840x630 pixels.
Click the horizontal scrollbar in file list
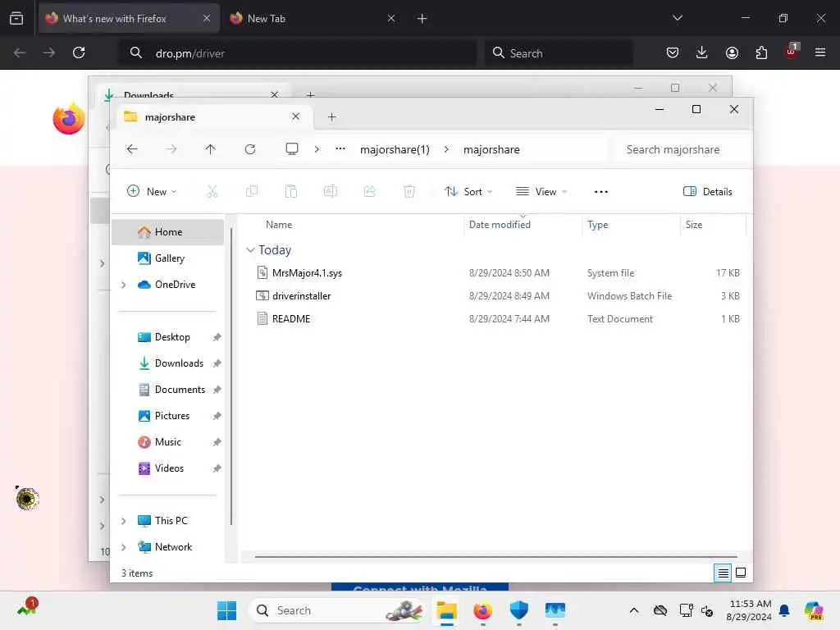tap(495, 557)
